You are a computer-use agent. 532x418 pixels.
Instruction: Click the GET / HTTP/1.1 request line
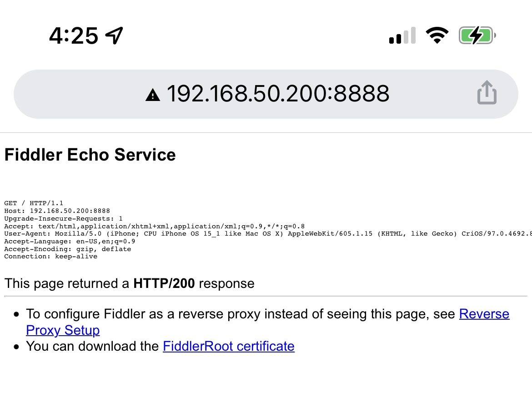point(34,203)
